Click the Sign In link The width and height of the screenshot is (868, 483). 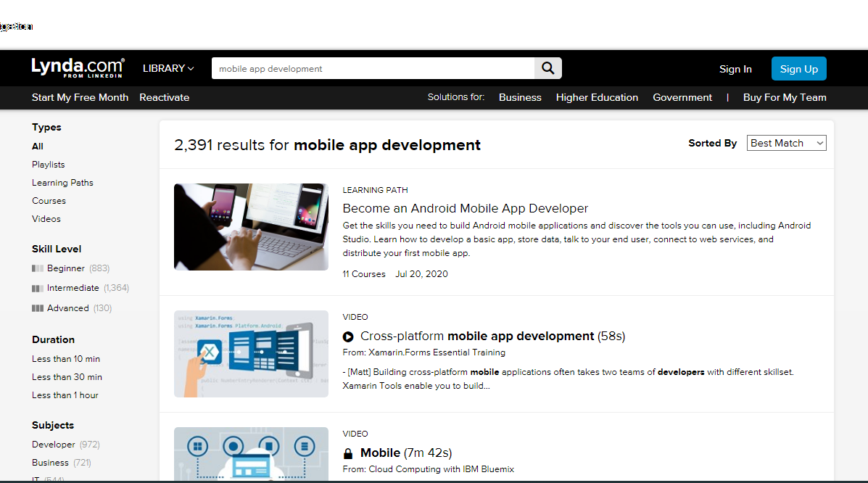[735, 69]
